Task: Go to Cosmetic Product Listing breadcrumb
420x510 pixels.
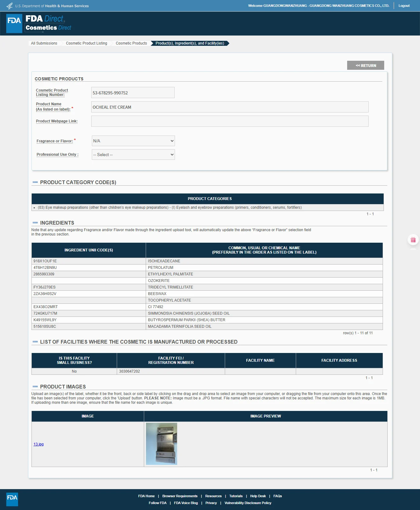Action: pos(87,43)
